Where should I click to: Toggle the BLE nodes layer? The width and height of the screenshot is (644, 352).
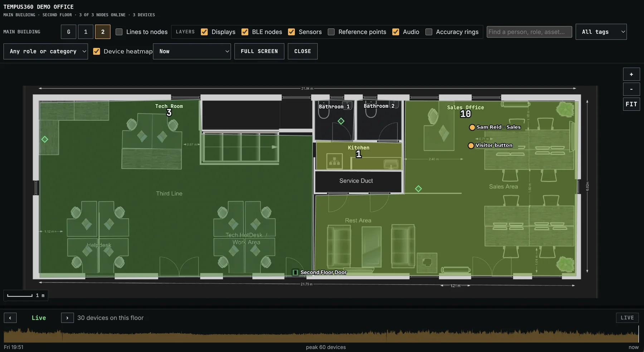coord(245,32)
